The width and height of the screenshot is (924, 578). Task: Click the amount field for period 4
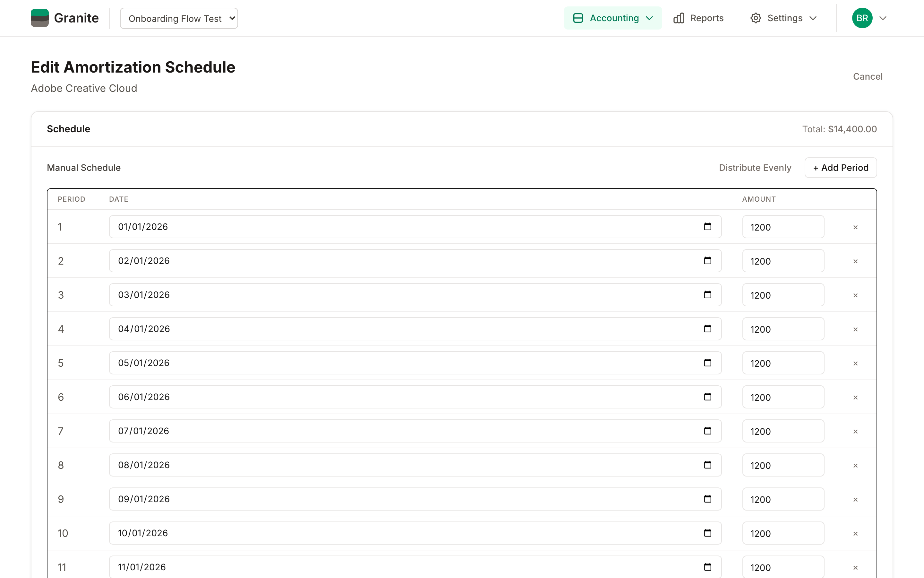783,329
